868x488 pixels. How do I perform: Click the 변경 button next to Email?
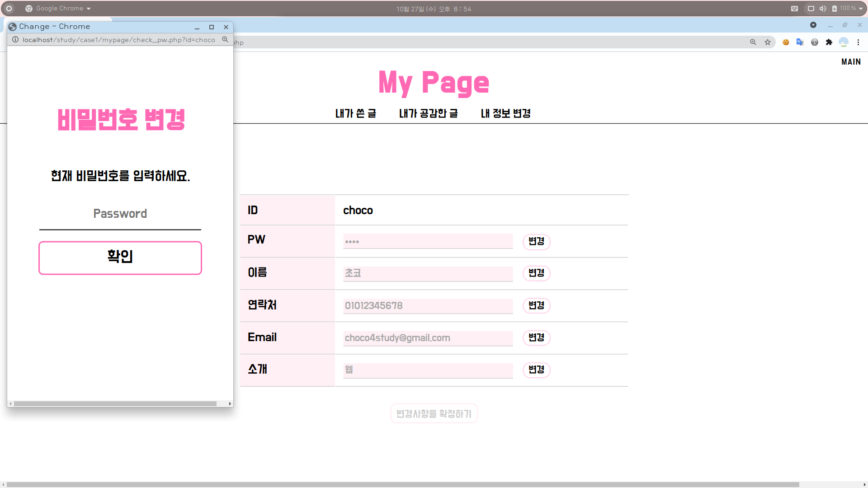point(536,338)
